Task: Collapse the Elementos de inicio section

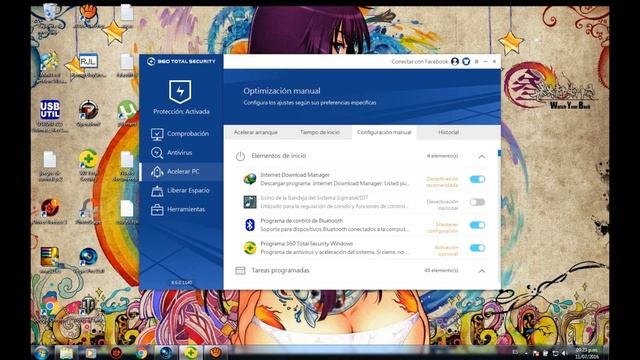Action: pos(482,156)
